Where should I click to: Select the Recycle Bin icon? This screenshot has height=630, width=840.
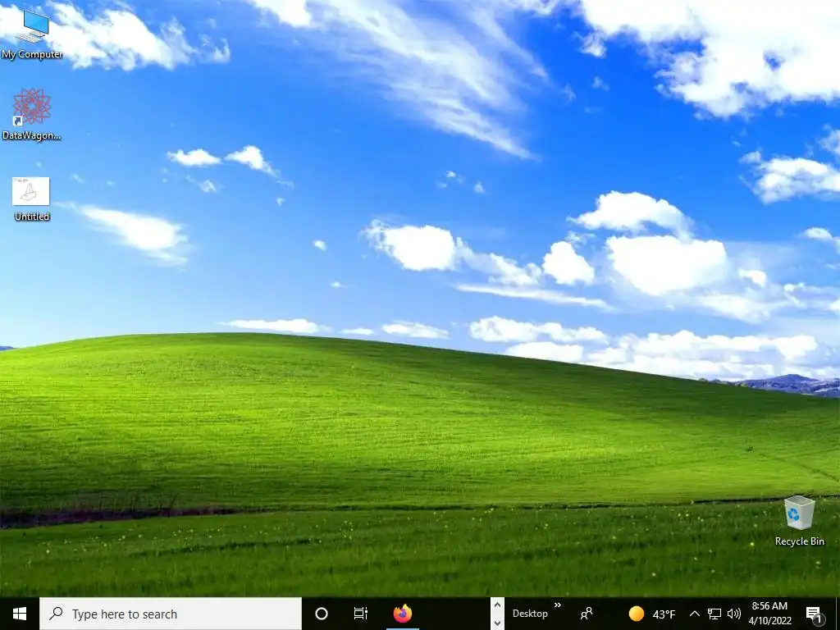click(799, 521)
